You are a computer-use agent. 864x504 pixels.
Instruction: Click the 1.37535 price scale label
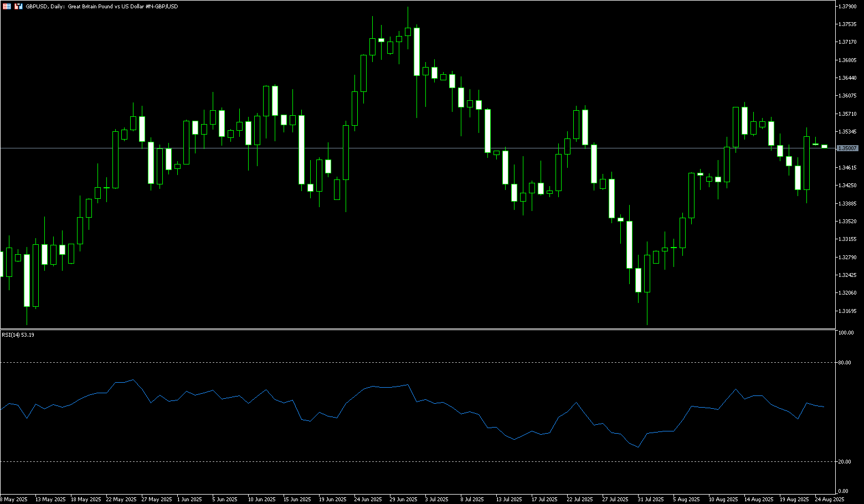[848, 24]
